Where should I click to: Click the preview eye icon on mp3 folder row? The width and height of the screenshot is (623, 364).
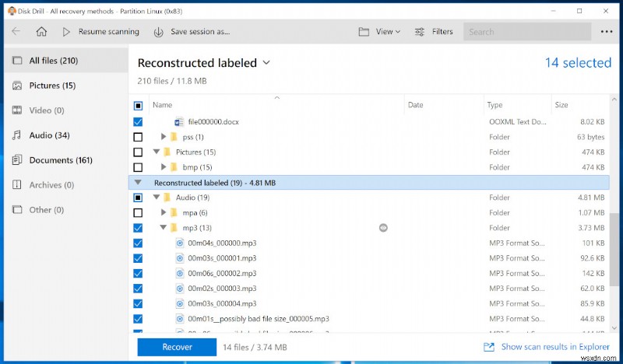point(383,228)
